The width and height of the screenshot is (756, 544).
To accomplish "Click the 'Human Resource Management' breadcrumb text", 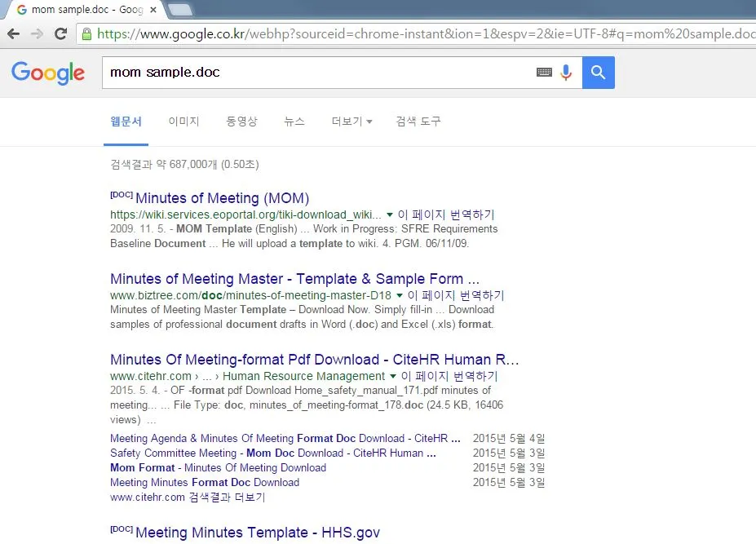I will (x=303, y=376).
